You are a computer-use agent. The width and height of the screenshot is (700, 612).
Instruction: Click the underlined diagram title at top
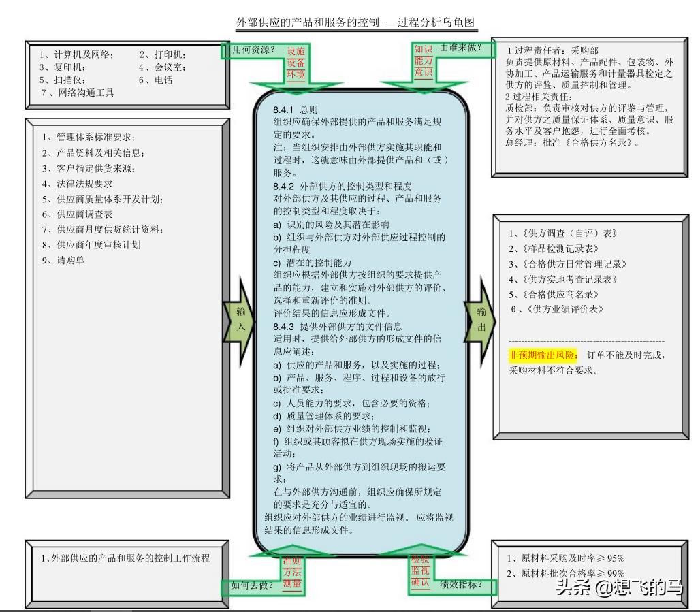(x=355, y=22)
